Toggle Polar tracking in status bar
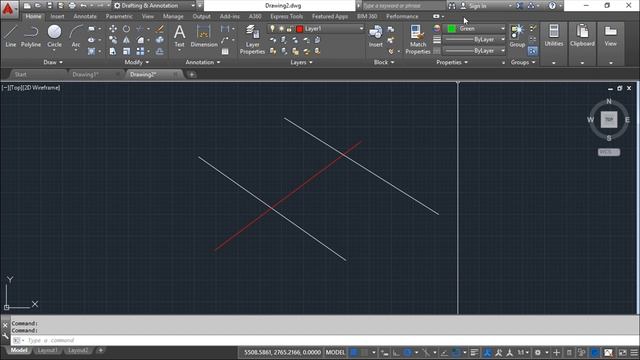The width and height of the screenshot is (640, 360). (407, 353)
